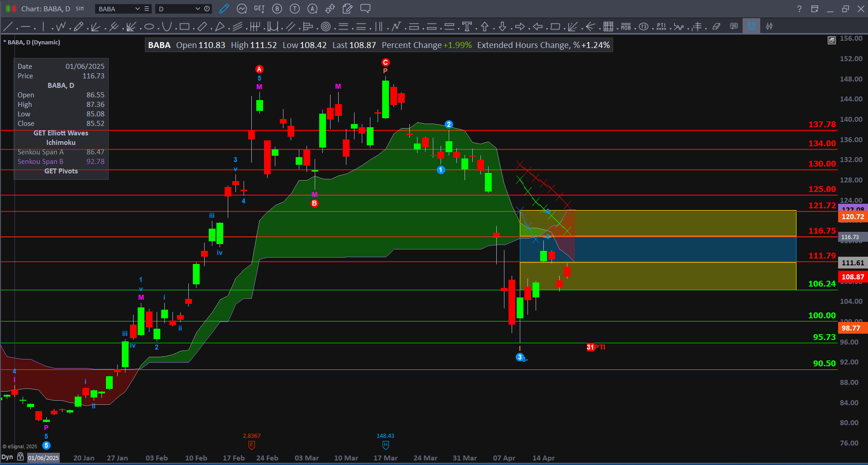Image resolution: width=868 pixels, height=465 pixels.
Task: Open the BABA symbol dropdown
Action: point(138,9)
